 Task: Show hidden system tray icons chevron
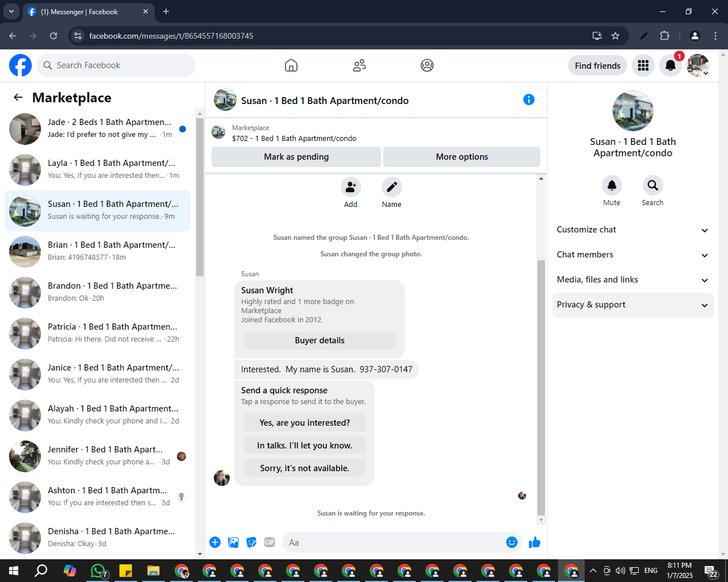[x=593, y=571]
